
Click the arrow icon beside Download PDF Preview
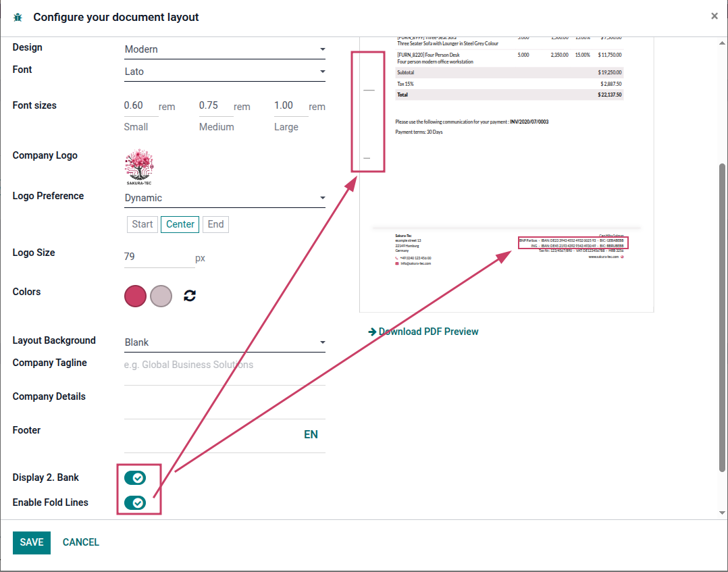372,332
